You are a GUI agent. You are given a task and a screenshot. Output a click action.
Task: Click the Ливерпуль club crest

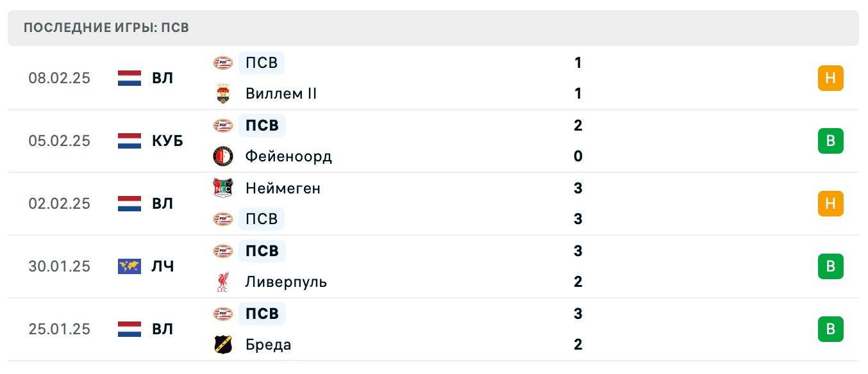click(x=222, y=282)
